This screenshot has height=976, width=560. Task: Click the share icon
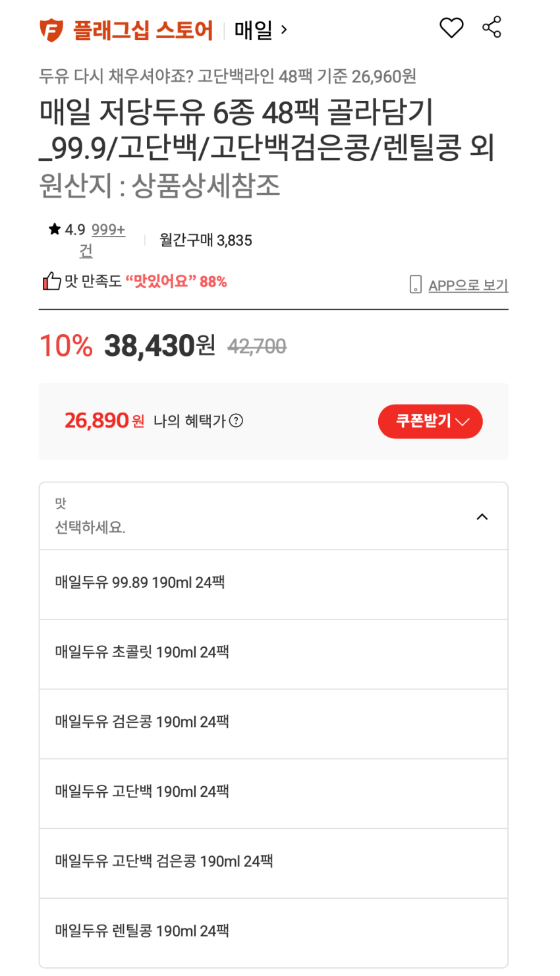coord(491,28)
